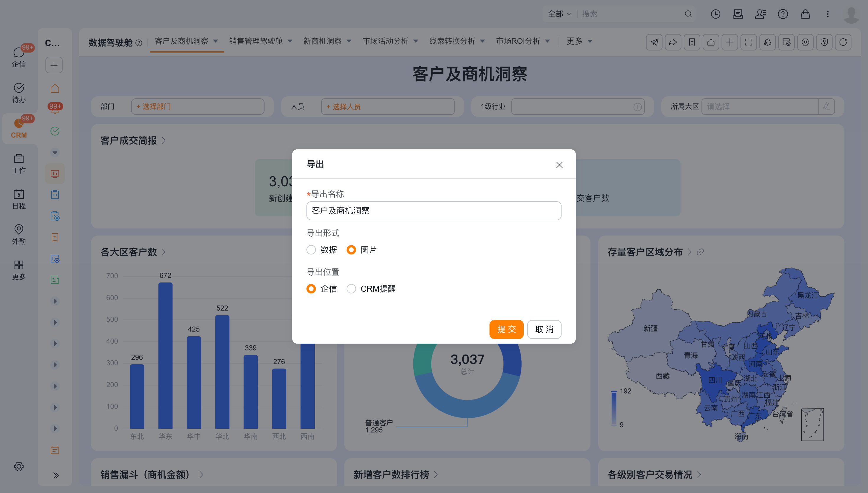The image size is (868, 493).
Task: Select the 数据 export format radio
Action: tap(311, 250)
